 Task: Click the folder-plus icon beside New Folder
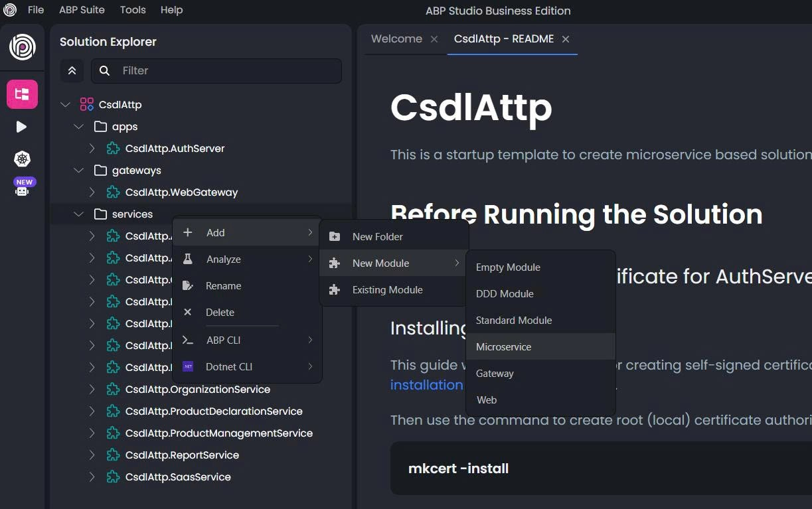335,236
